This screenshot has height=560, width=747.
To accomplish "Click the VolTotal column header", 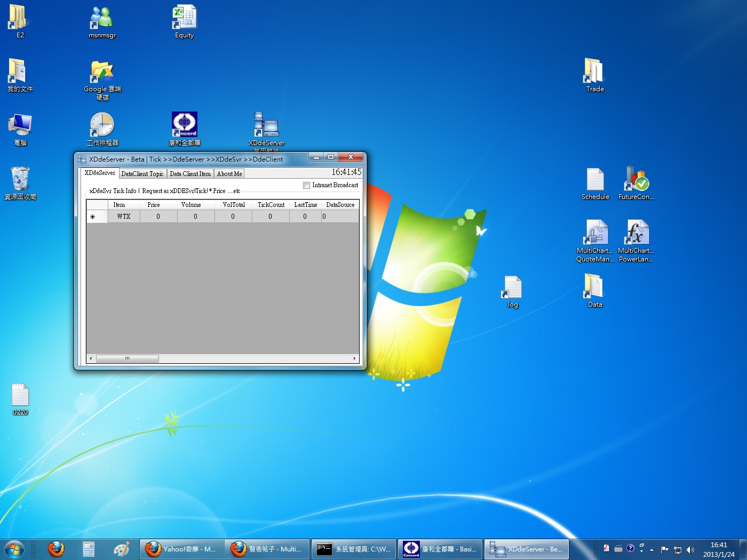I will (x=234, y=205).
